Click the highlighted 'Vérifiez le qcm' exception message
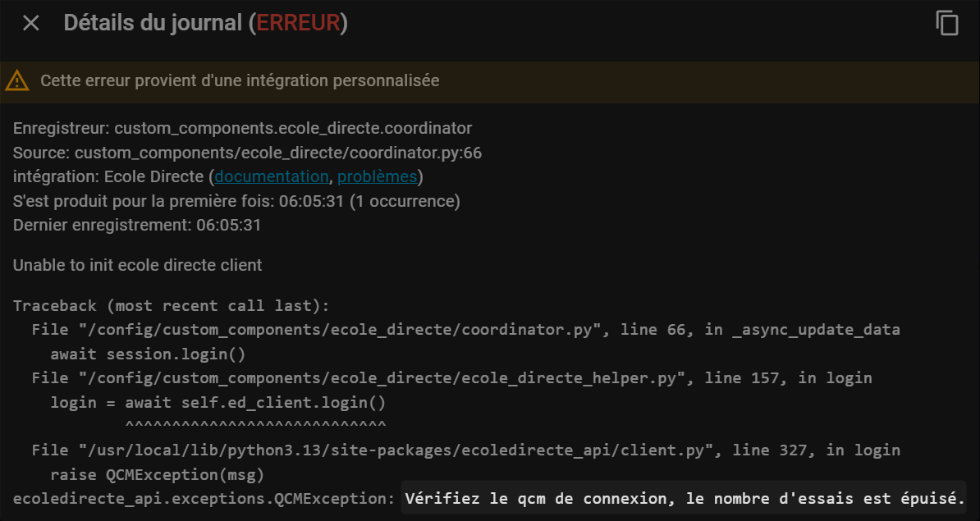Viewport: 980px width, 521px height. pos(684,498)
